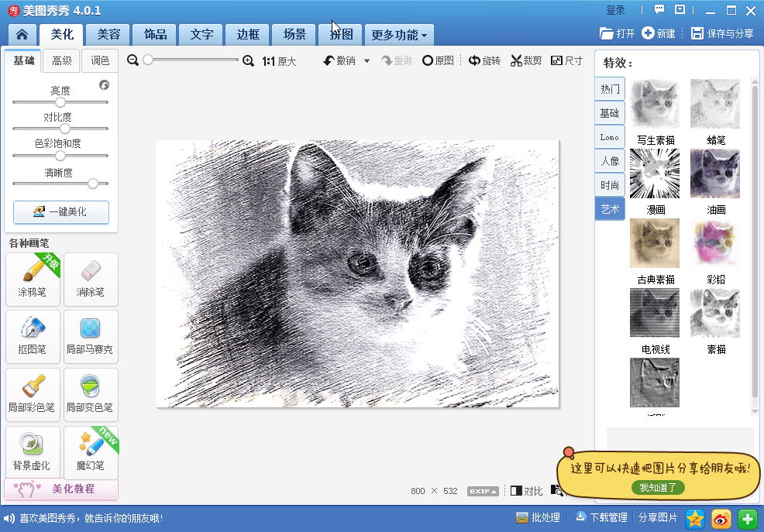This screenshot has width=764, height=532.
Task: Open the 更多功能 dropdown menu
Action: (x=399, y=35)
